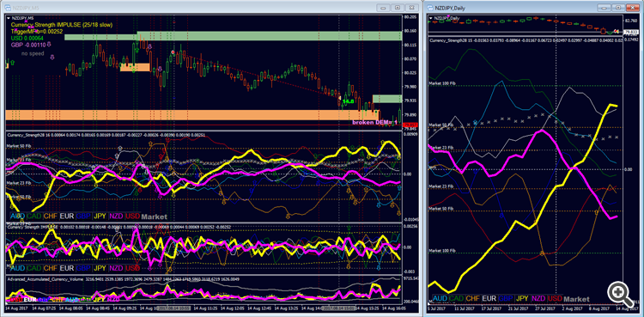Screen dimensions: 644x317
Task: Expand NZDJPY,M5 chart dropdown triangle
Action: pos(9,18)
